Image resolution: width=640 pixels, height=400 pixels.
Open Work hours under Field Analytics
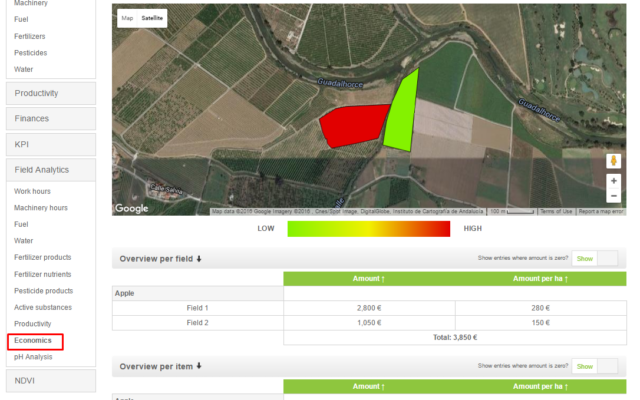(32, 191)
